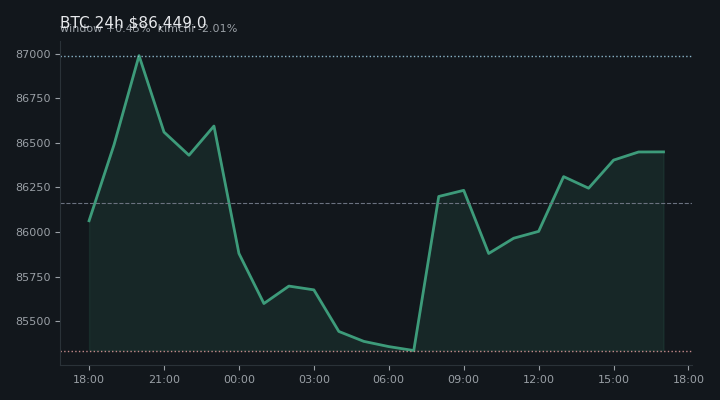Viewport: 720px width, 400px height.
Task: Click the 12:00 time axis label
Action: tap(539, 379)
